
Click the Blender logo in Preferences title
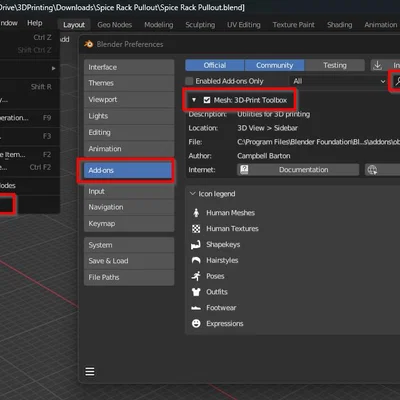tap(89, 44)
